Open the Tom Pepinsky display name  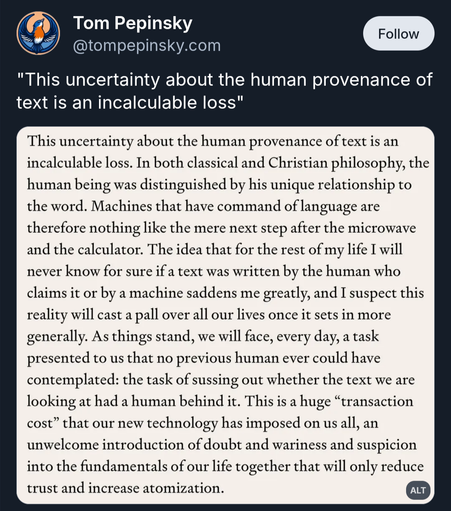pos(133,23)
